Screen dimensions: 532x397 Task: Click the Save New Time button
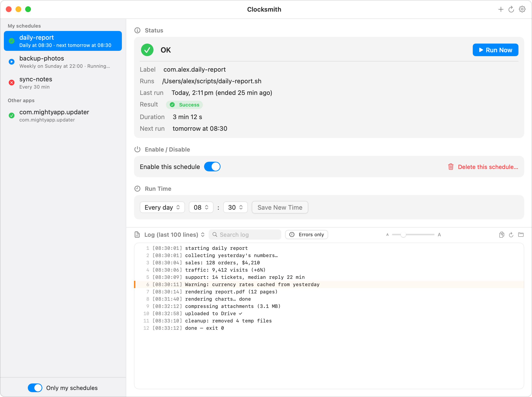(x=280, y=207)
